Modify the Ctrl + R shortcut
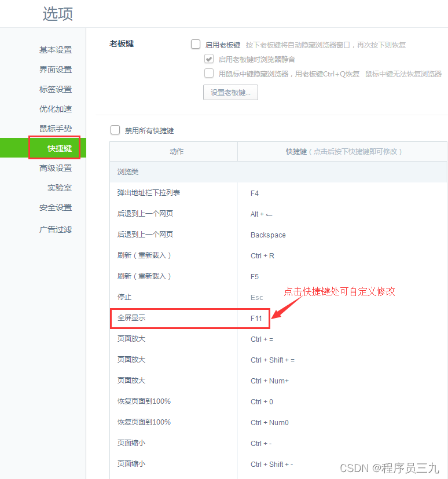 [x=262, y=255]
